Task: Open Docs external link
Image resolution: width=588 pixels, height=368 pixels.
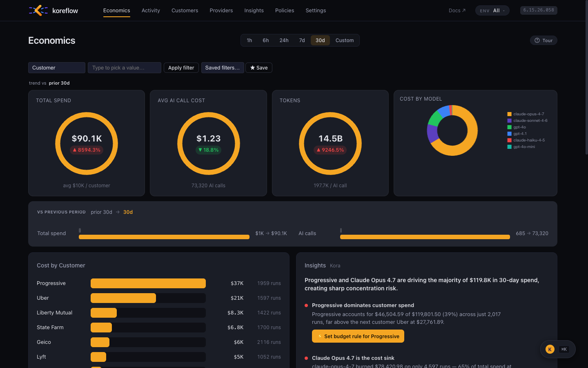Action: tap(457, 11)
